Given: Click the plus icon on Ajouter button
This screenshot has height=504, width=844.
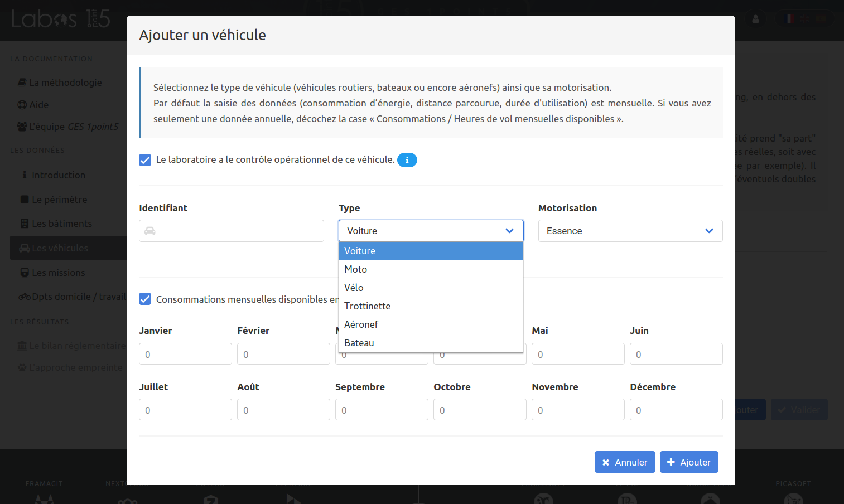Looking at the screenshot, I should pos(671,462).
